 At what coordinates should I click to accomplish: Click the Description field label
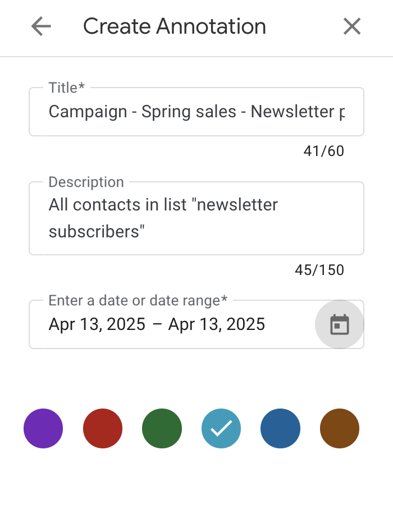pos(86,182)
